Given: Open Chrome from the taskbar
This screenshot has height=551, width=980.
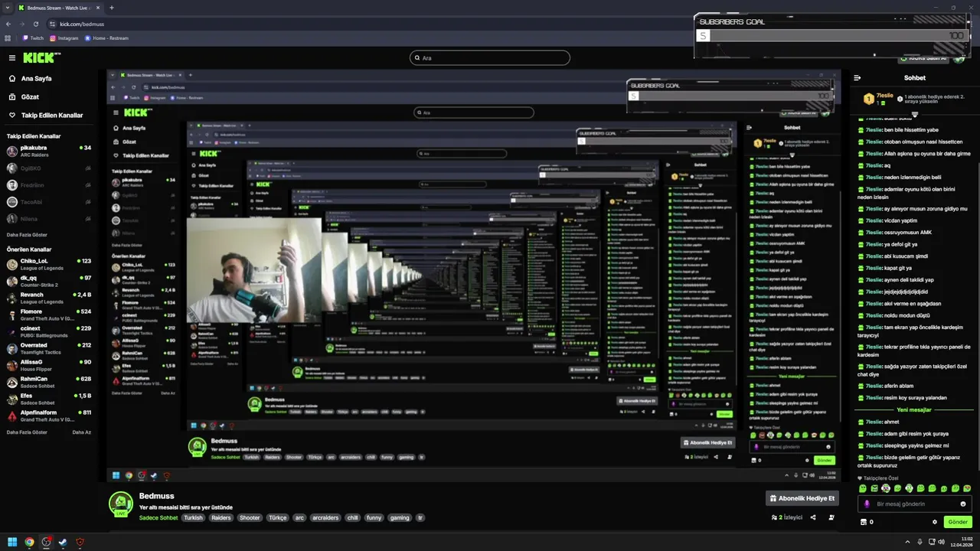Looking at the screenshot, I should tap(29, 542).
